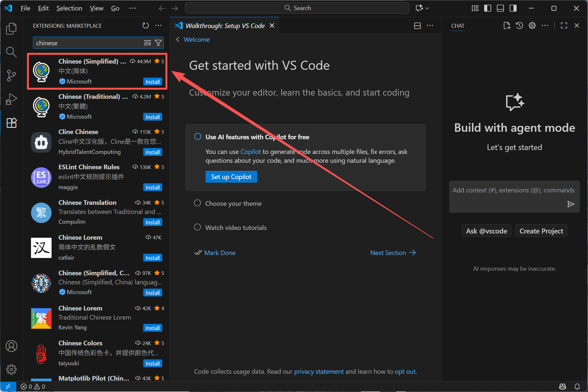The width and height of the screenshot is (588, 392).
Task: Open the View menu
Action: 97,8
